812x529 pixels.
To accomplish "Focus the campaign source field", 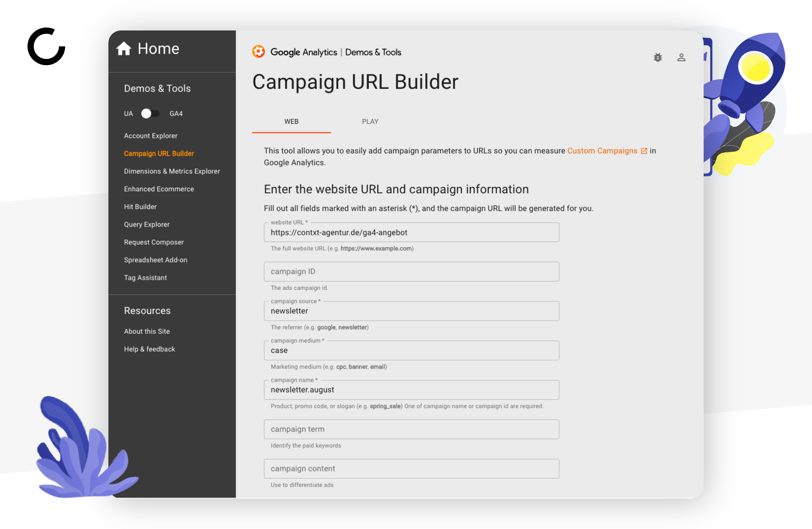I will [411, 311].
